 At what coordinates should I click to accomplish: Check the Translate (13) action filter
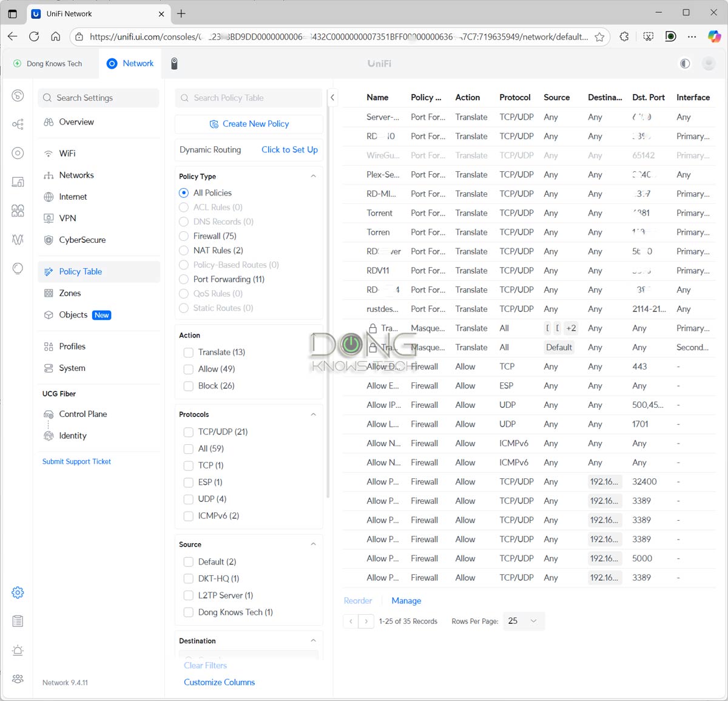(188, 352)
